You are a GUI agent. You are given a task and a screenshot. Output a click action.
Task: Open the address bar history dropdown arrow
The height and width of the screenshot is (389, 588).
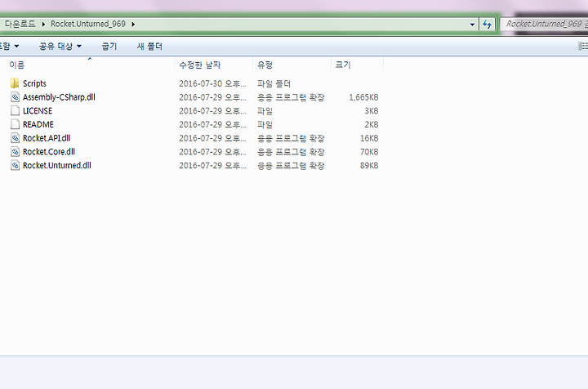(x=472, y=25)
